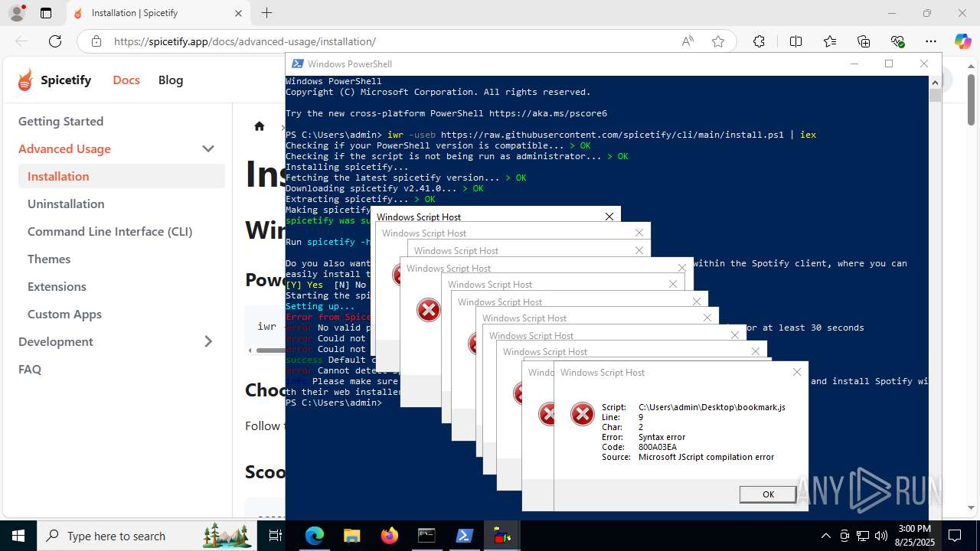Open Edge Settings and more menu
This screenshot has height=551, width=980.
pos(931,41)
